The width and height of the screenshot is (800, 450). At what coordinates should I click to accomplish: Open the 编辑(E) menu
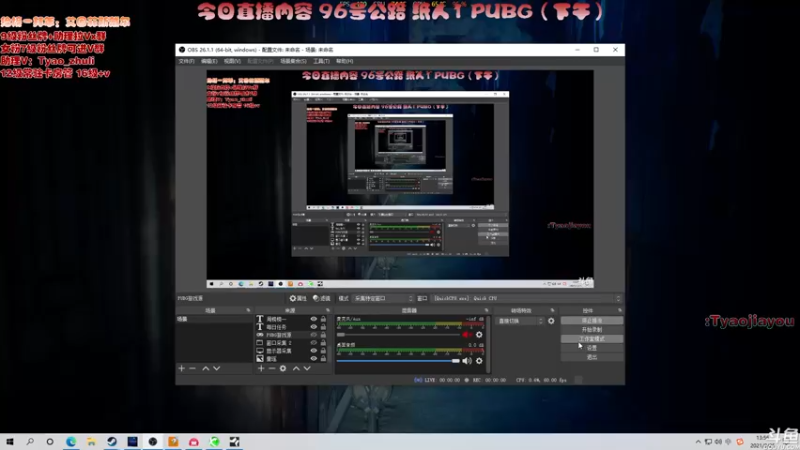(x=209, y=61)
